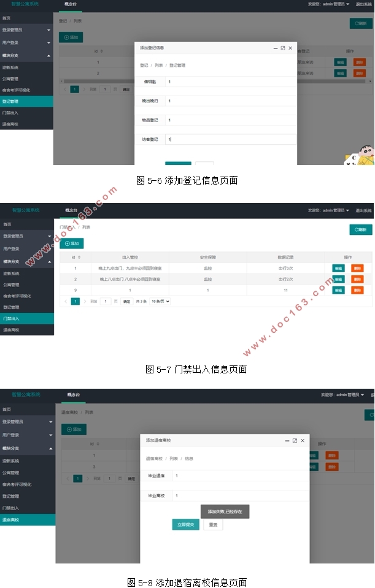Click the 刷新 button in Figure 5-7 screenshot
The height and width of the screenshot is (588, 375).
tap(361, 229)
